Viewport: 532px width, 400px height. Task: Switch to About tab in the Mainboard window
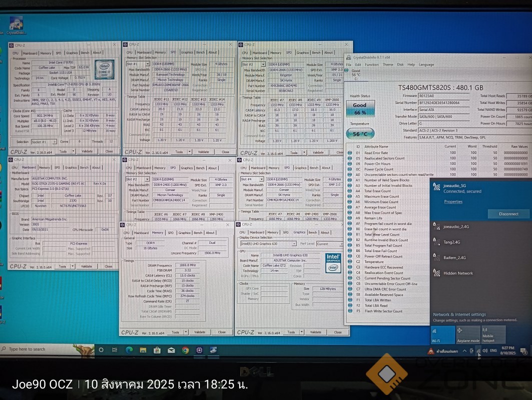coord(97,167)
